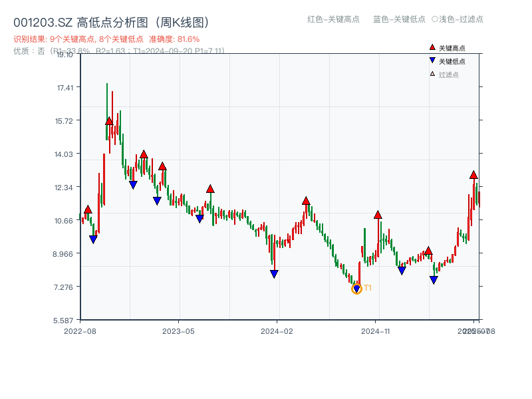The width and height of the screenshot is (532, 399).
Task: Select the highest red triangle at the 17.41 peak
Action: [108, 121]
